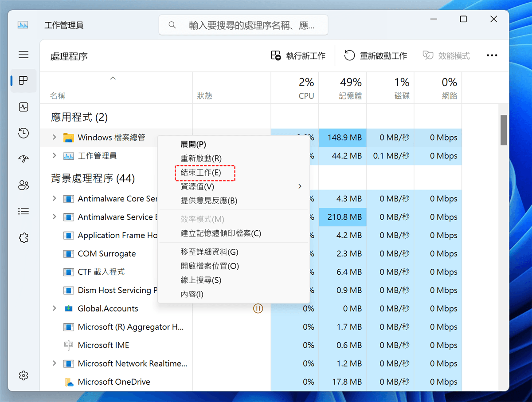
Task: Click the COM Surrogate process icon
Action: click(x=68, y=254)
